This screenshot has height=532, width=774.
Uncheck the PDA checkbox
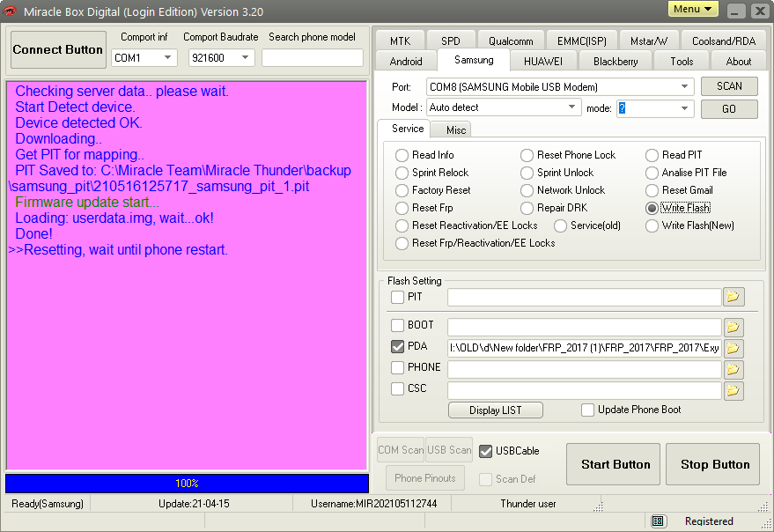click(x=398, y=347)
